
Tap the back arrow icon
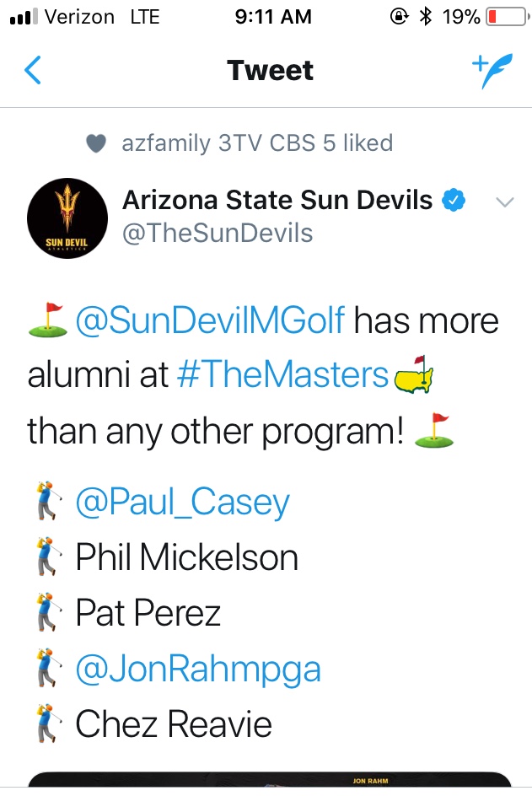point(32,71)
